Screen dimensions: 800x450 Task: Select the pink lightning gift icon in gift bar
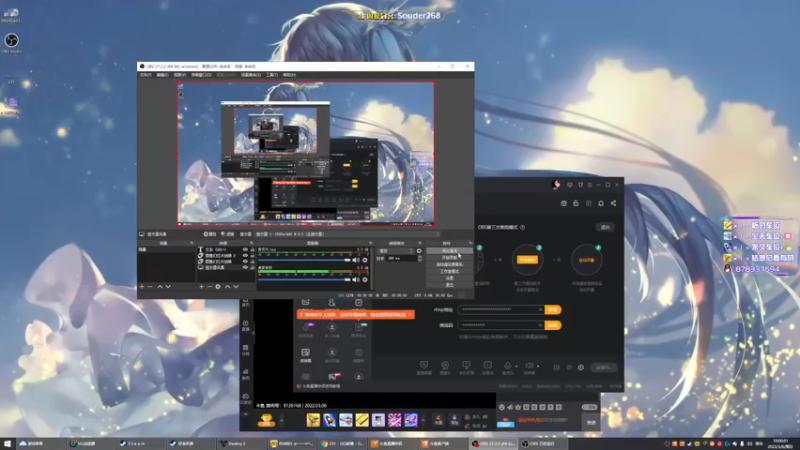point(394,420)
